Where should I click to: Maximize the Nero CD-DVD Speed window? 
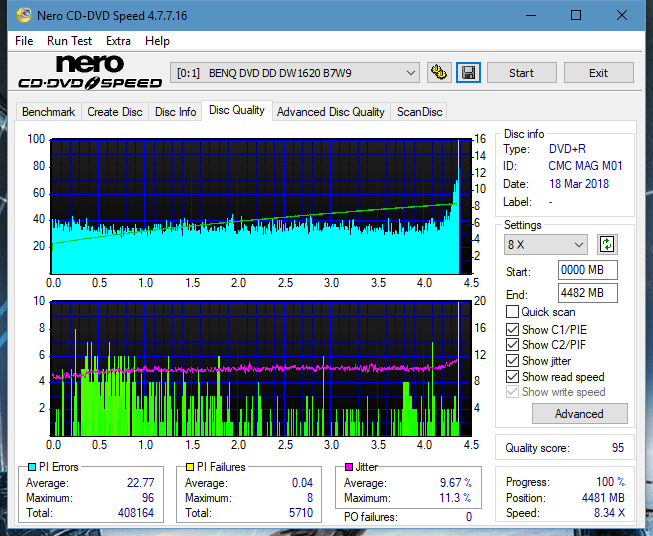[x=576, y=15]
